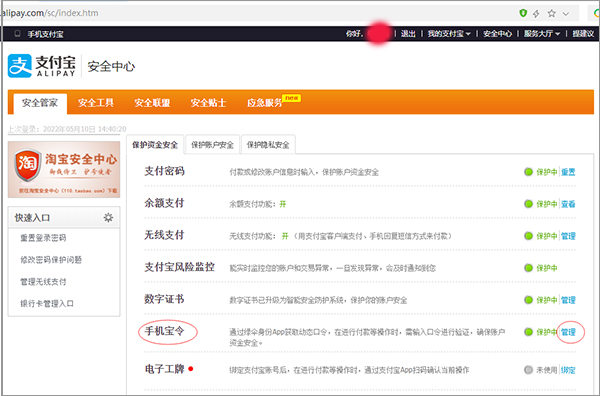Viewport: 600px width, 396px height.
Task: Click 管理 for 手机宝令
Action: [568, 332]
